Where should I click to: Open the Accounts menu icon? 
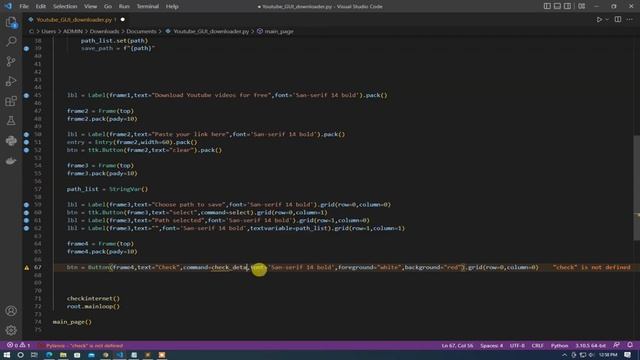11,311
